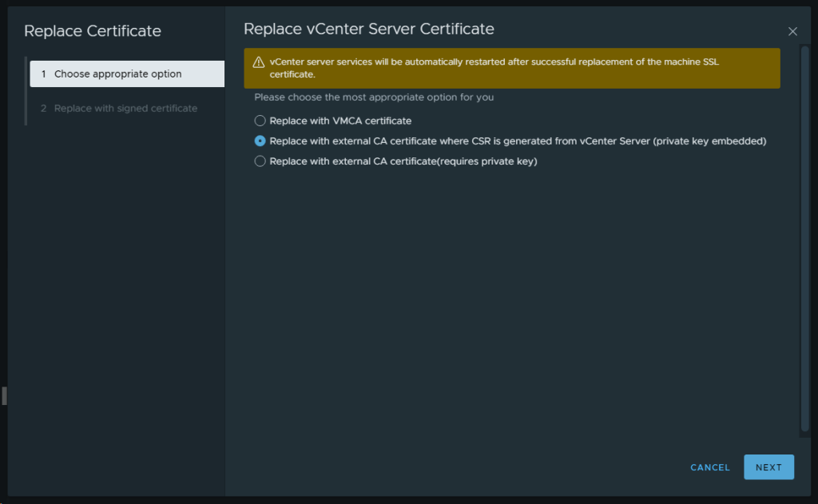818x504 pixels.
Task: Click the Replace vCenter Server Certificate heading
Action: click(x=368, y=29)
